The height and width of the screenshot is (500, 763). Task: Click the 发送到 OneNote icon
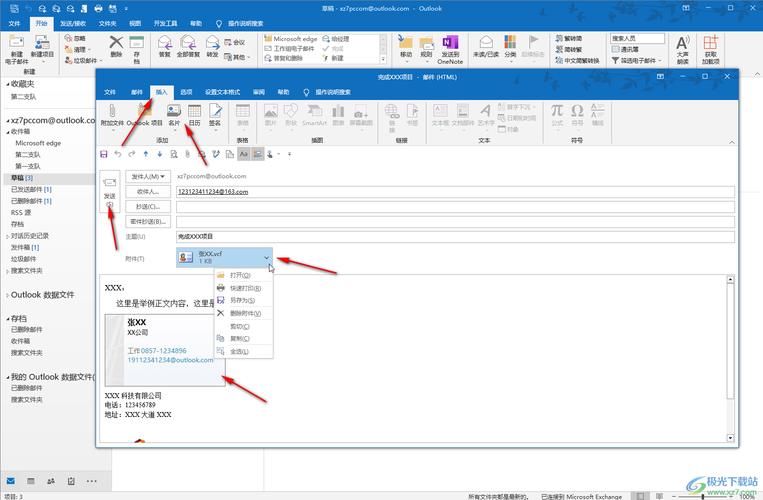[x=450, y=47]
